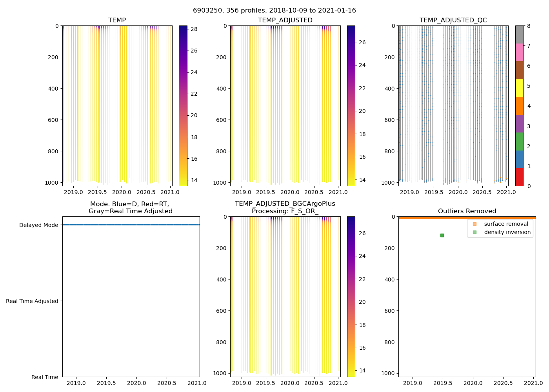Click the green density inversion data point
549x392 pixels.
pyautogui.click(x=442, y=235)
